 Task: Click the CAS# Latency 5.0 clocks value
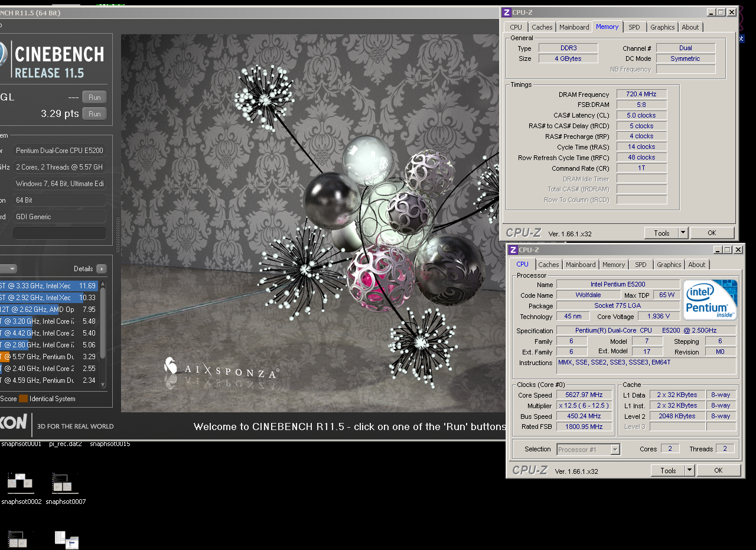click(641, 115)
